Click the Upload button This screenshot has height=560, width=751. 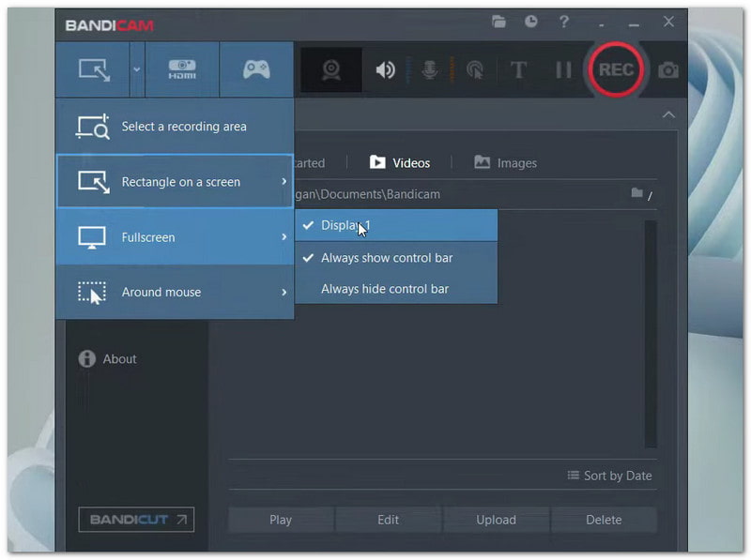tap(496, 519)
